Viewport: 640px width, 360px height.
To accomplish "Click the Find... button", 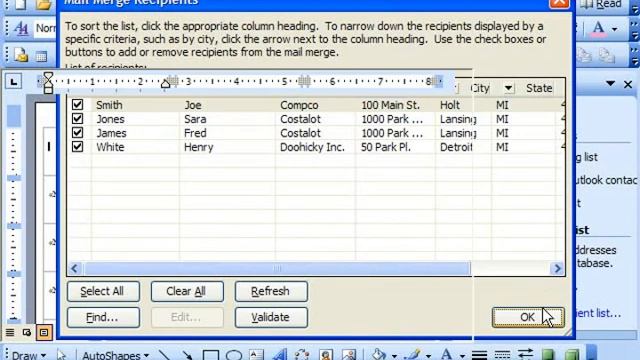I will coord(103,317).
